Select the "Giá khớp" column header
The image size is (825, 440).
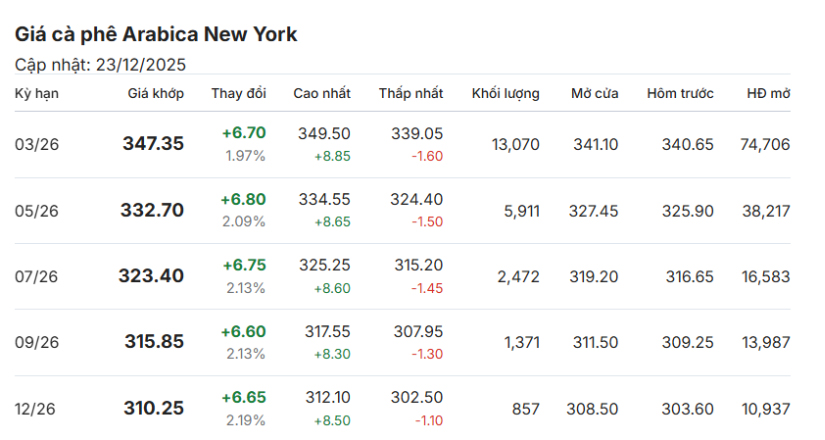155,94
